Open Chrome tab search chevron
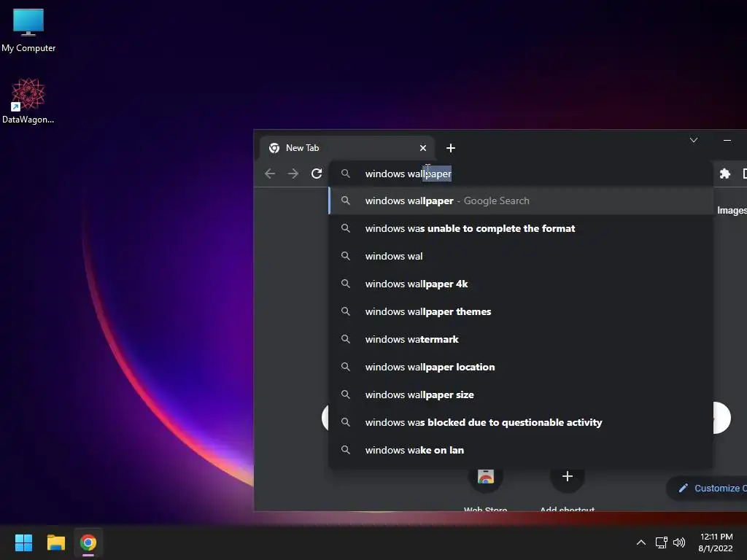 coord(694,140)
